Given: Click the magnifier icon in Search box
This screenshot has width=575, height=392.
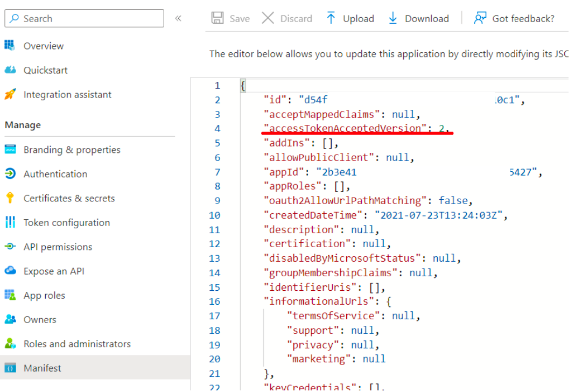Looking at the screenshot, I should click(15, 18).
